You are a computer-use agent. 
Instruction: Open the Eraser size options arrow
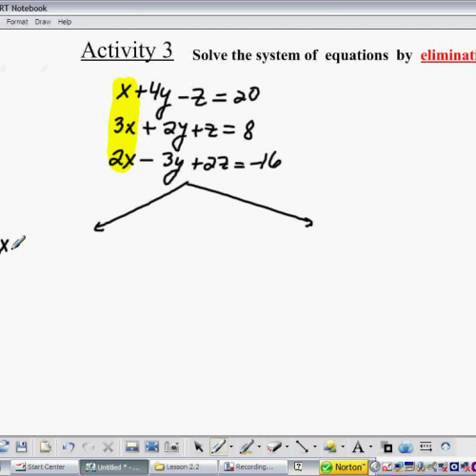click(x=287, y=447)
